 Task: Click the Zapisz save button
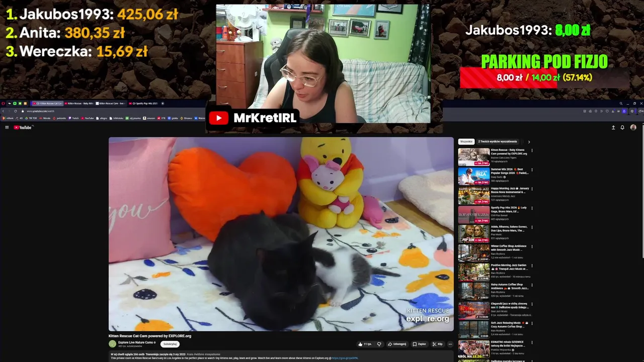(419, 344)
